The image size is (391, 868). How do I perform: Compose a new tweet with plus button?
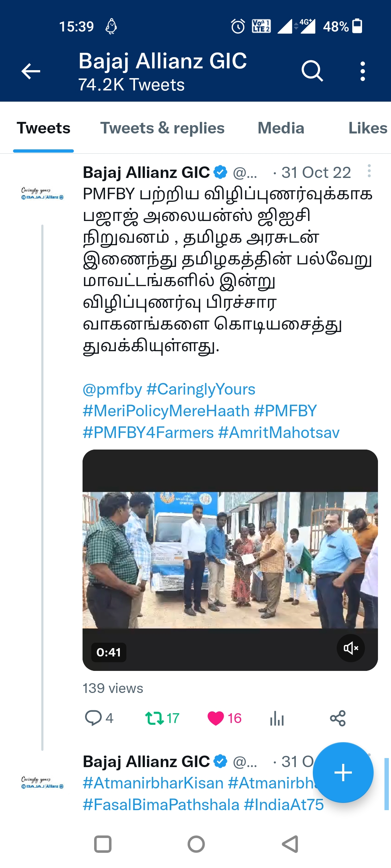pyautogui.click(x=343, y=773)
